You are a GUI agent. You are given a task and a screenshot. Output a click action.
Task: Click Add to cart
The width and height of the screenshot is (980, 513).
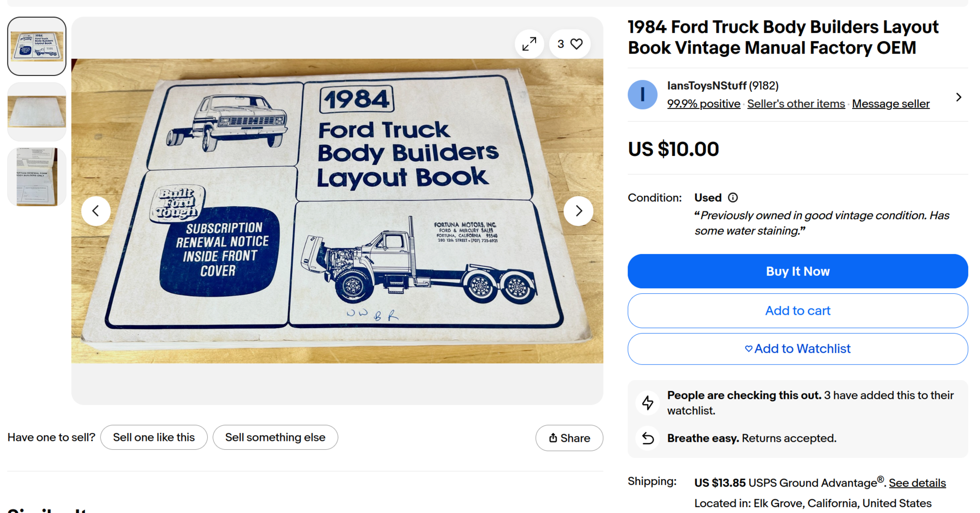(797, 311)
